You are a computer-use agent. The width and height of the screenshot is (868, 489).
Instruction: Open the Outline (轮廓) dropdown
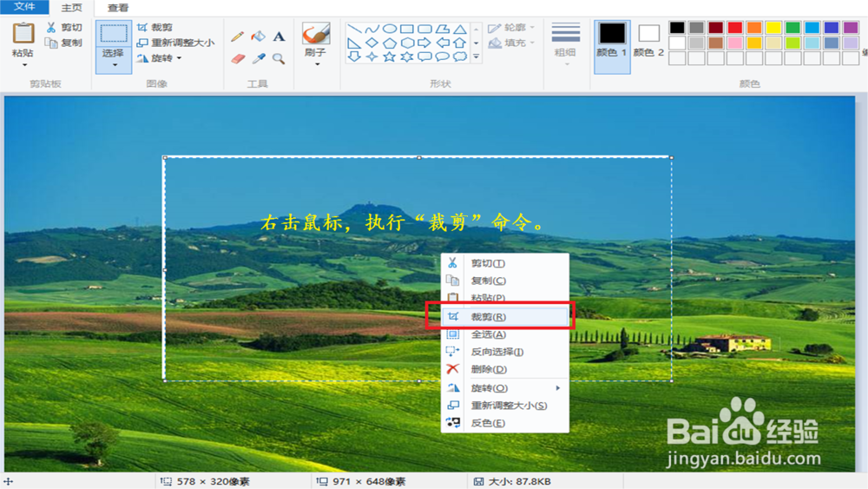[511, 28]
